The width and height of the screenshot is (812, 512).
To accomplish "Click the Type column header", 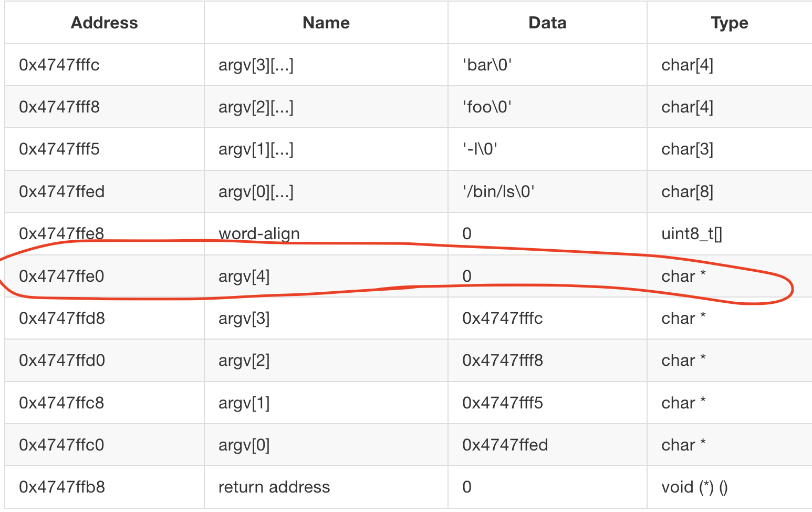I will tap(730, 23).
